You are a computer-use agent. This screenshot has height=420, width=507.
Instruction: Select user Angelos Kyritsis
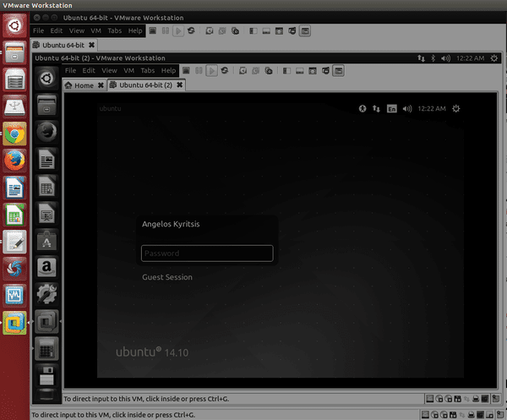click(171, 224)
